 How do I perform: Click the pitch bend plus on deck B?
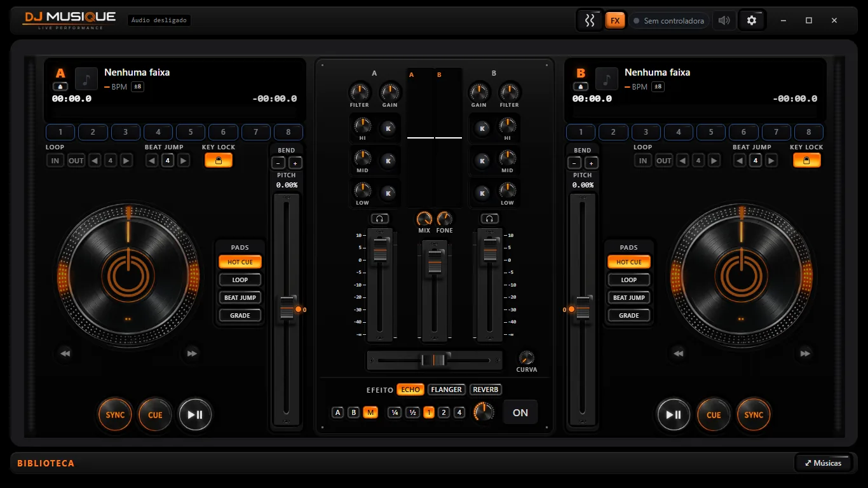591,163
